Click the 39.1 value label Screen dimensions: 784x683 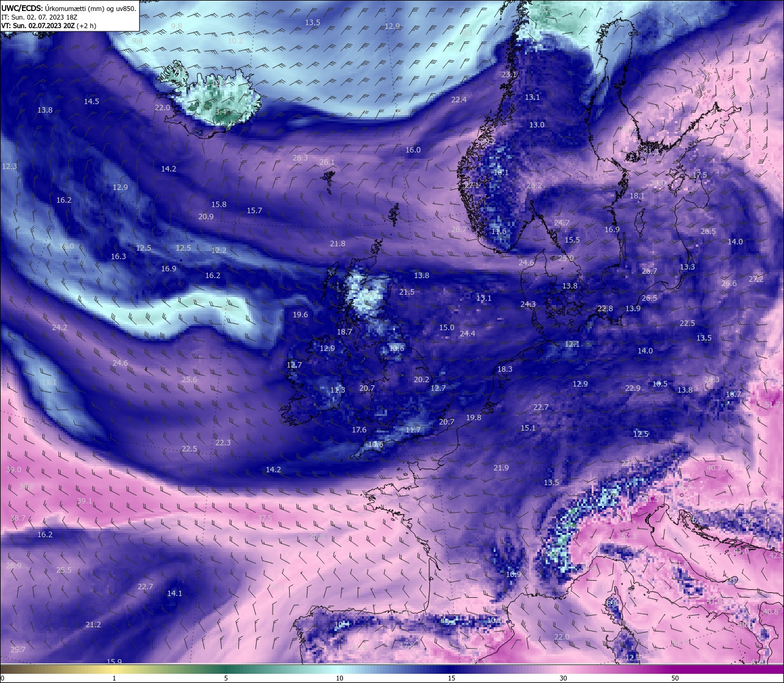(x=85, y=501)
